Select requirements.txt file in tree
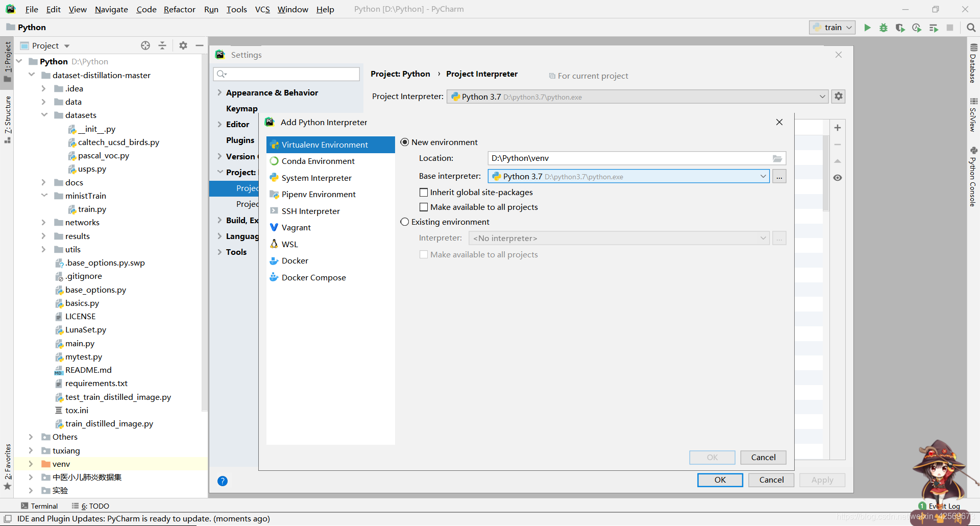The width and height of the screenshot is (980, 526). point(96,383)
